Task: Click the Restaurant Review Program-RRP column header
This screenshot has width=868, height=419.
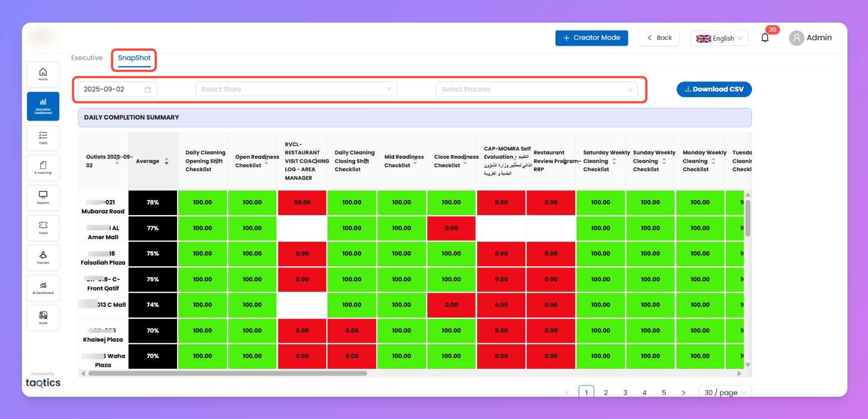Action: (551, 161)
